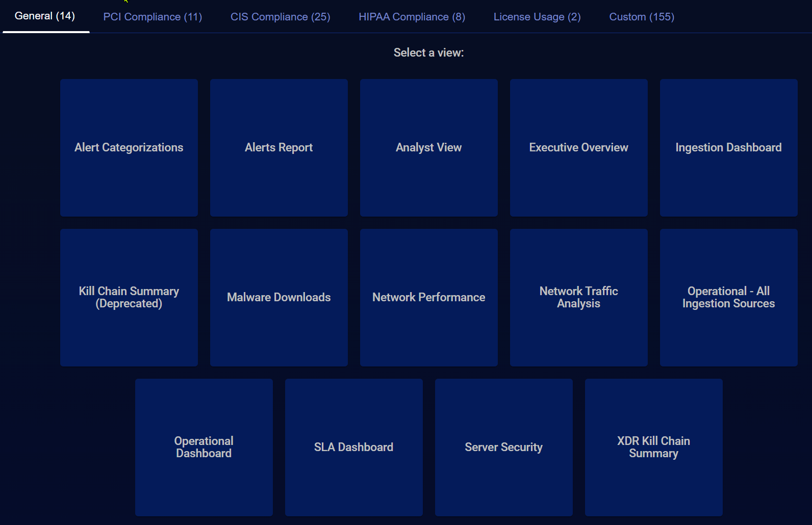This screenshot has width=812, height=525.
Task: Go to the HIPAA Compliance tab
Action: [x=412, y=17]
